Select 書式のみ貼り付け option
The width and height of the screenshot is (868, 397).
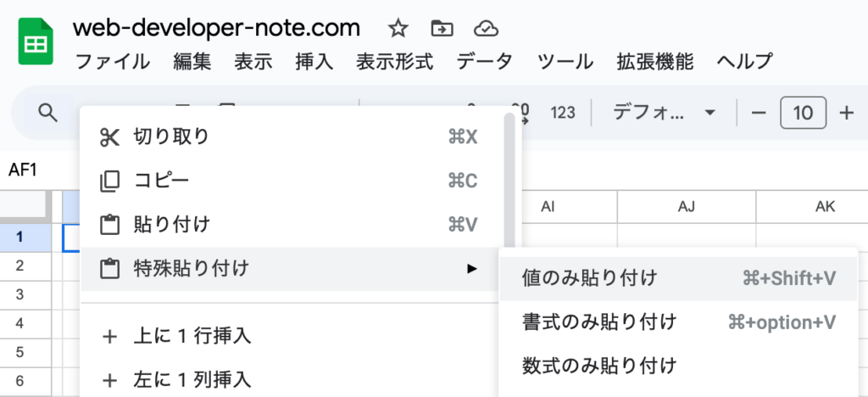coord(599,322)
